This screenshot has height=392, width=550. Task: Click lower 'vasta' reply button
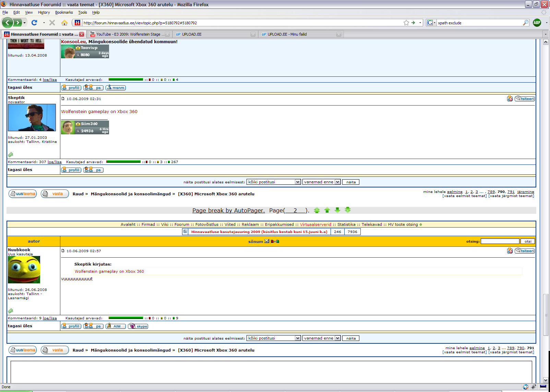tap(55, 350)
